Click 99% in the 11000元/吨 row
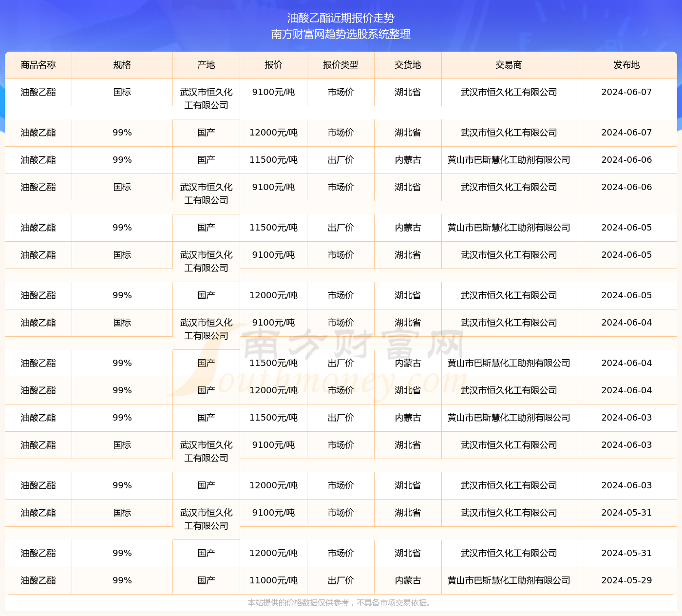 point(122,580)
